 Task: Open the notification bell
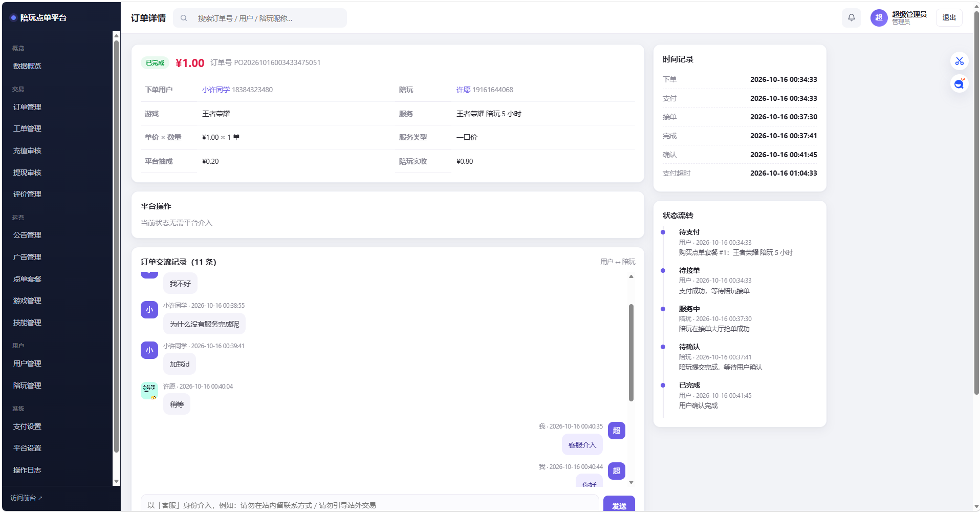tap(851, 18)
